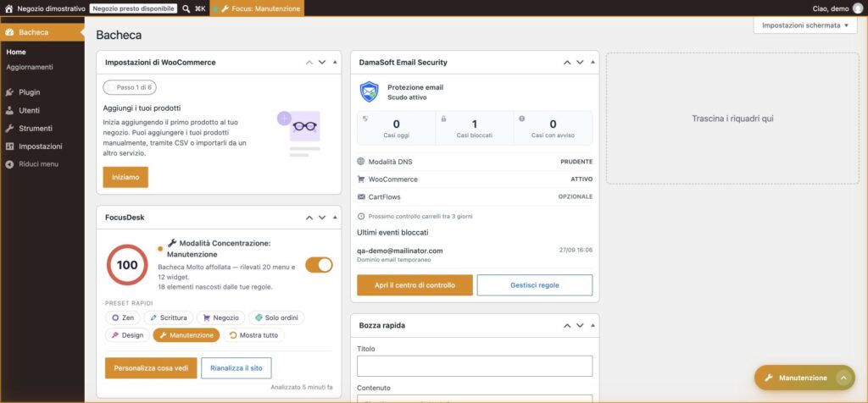
Task: Collapse sidebar via Riduci menu
Action: click(x=32, y=164)
